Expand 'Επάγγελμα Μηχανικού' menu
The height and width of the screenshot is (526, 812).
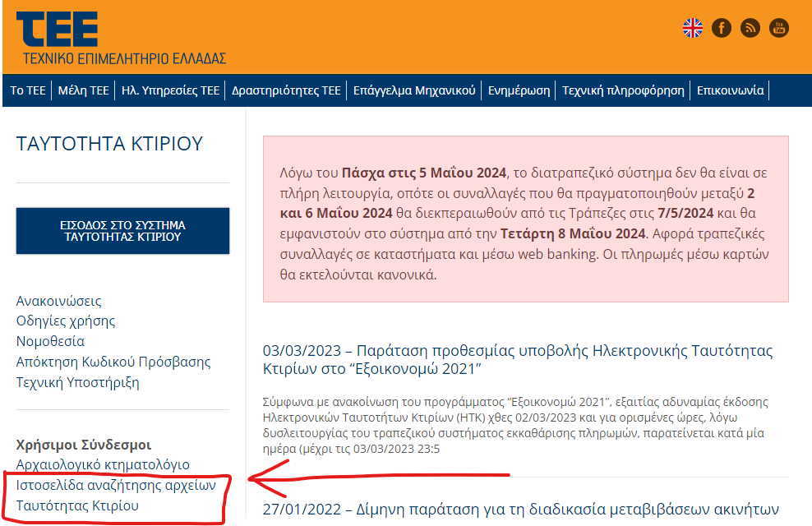[414, 90]
